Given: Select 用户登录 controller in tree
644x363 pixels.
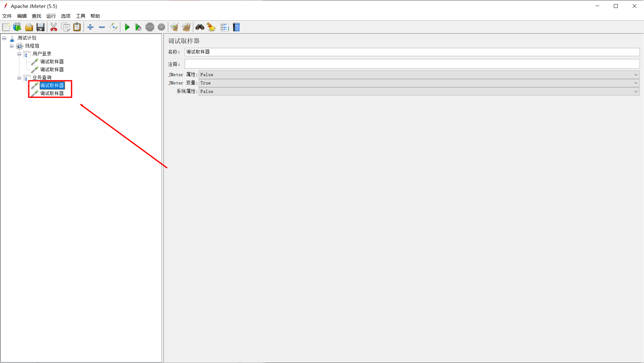Looking at the screenshot, I should 42,54.
